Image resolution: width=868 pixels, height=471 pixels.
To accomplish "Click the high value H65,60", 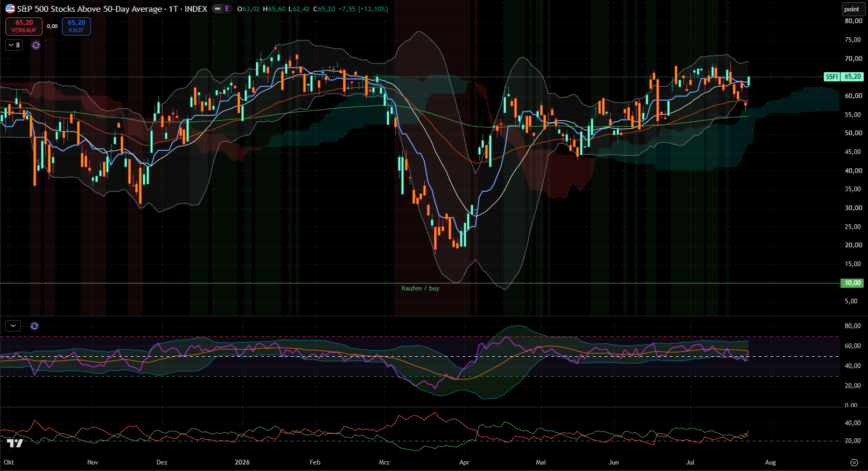I will 274,9.
